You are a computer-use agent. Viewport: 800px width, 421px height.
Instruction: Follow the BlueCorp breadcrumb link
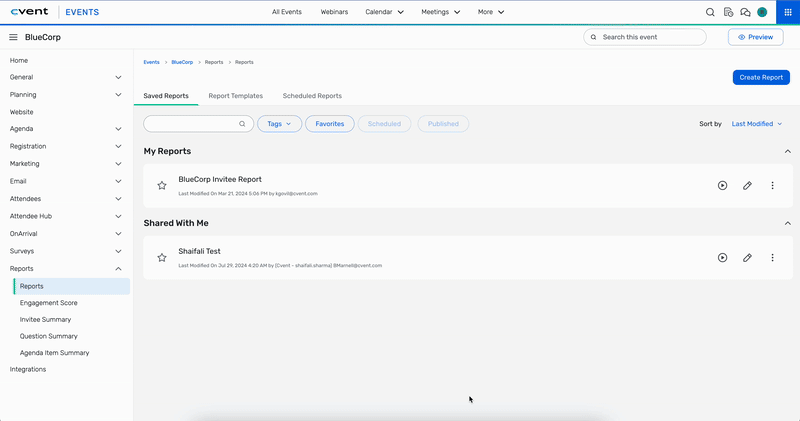pyautogui.click(x=182, y=62)
